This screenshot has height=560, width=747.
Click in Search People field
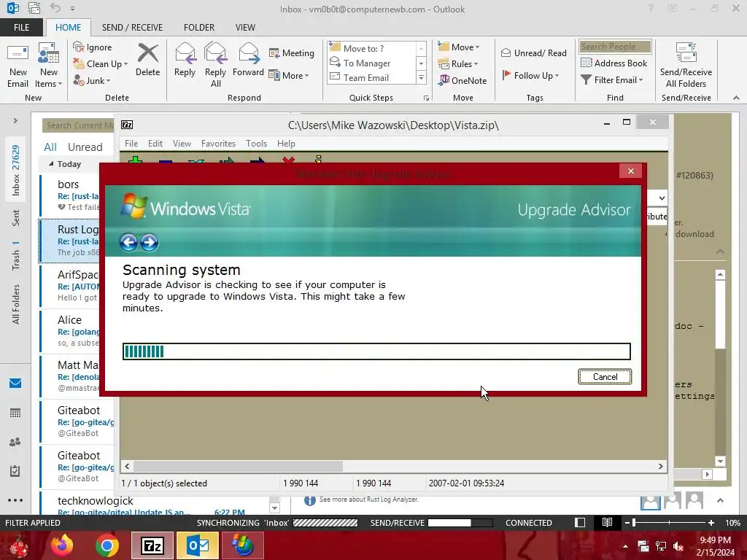pos(615,47)
